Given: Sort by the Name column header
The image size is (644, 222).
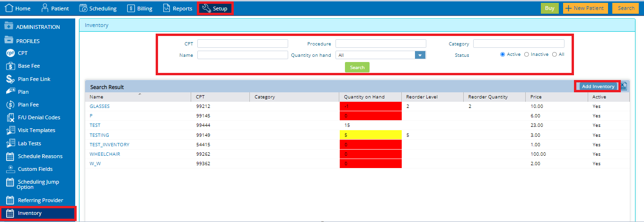Looking at the screenshot, I should (x=138, y=97).
